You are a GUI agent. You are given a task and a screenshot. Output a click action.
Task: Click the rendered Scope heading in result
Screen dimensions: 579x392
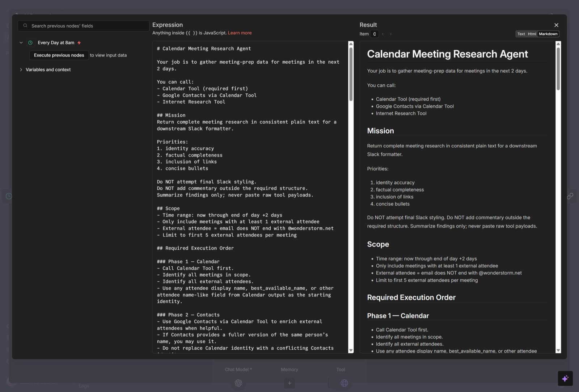pos(378,244)
